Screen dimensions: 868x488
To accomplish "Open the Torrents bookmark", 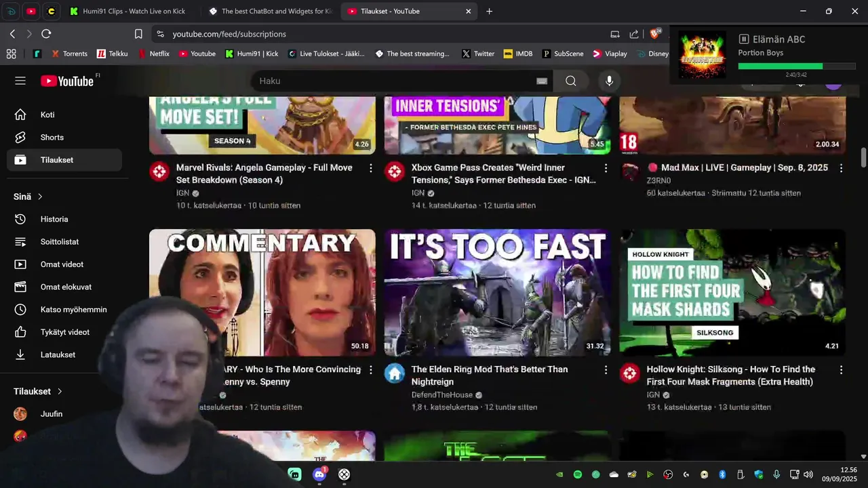I will (69, 54).
